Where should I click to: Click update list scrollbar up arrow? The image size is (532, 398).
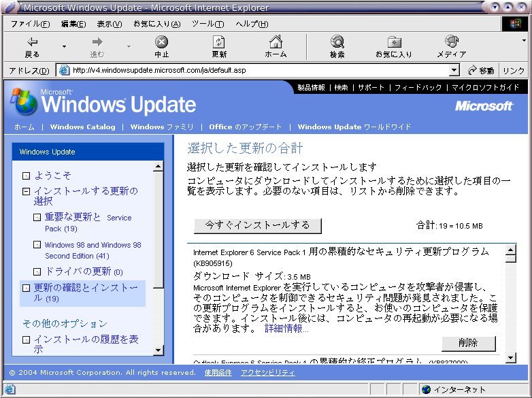[511, 250]
